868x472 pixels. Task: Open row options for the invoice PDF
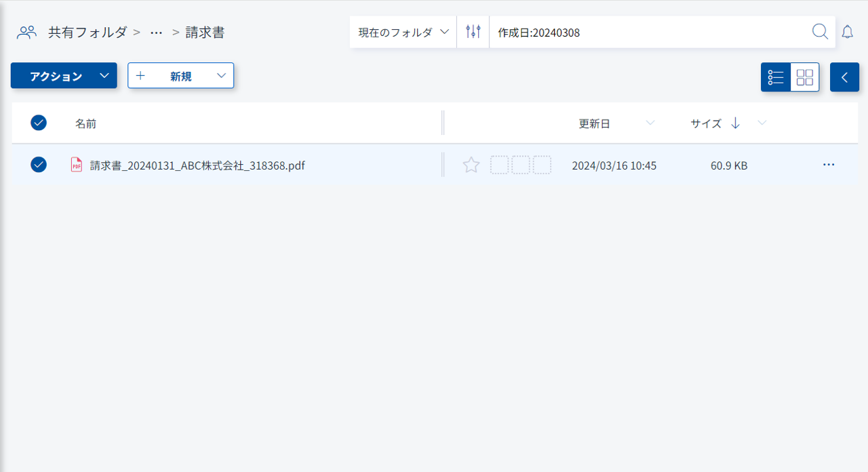(x=828, y=165)
